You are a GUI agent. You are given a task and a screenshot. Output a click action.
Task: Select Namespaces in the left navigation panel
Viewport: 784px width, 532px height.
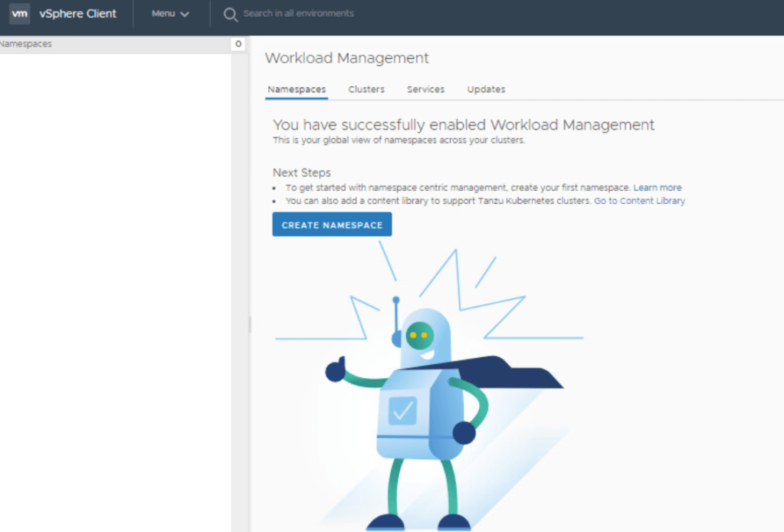(27, 44)
